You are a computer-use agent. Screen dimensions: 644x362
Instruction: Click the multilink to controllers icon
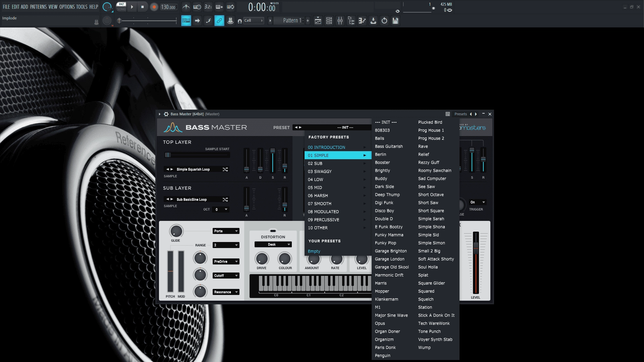[x=208, y=21]
